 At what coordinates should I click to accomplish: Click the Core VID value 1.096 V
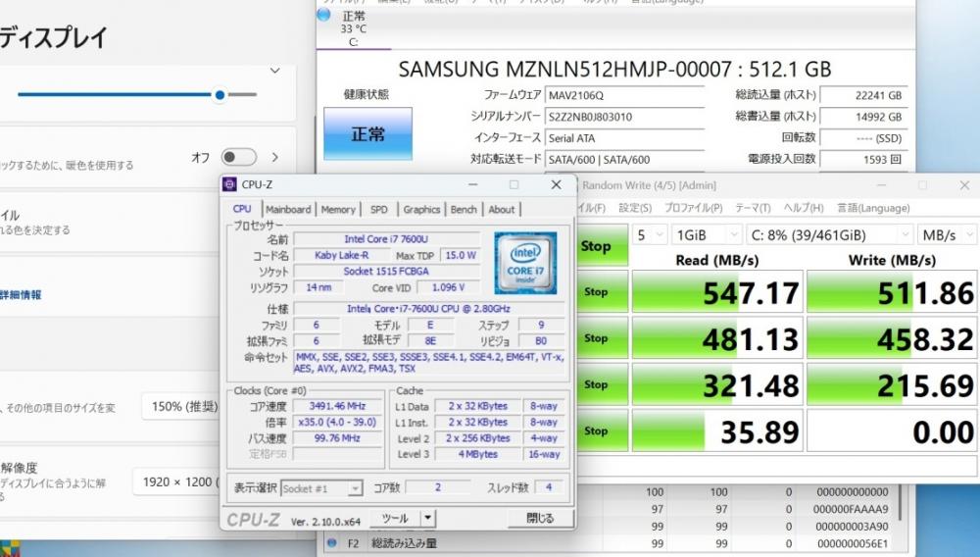[x=448, y=287]
